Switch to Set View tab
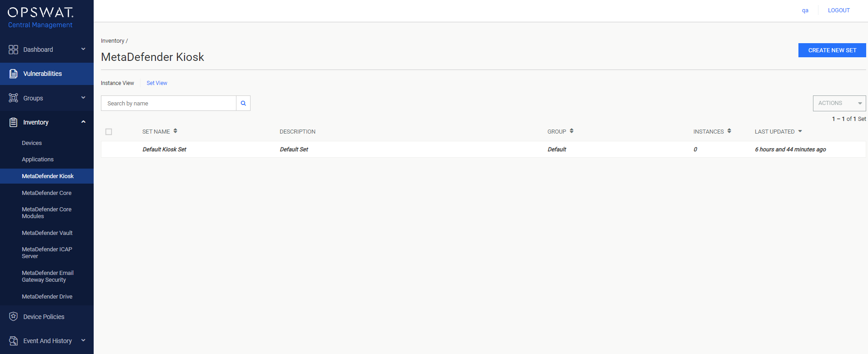 [x=157, y=83]
